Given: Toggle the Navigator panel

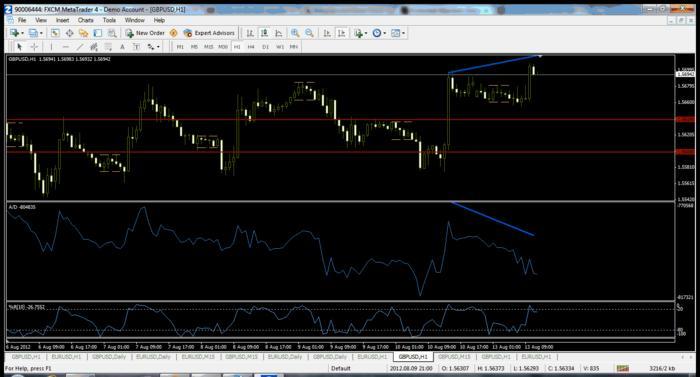Looking at the screenshot, I should (x=83, y=33).
